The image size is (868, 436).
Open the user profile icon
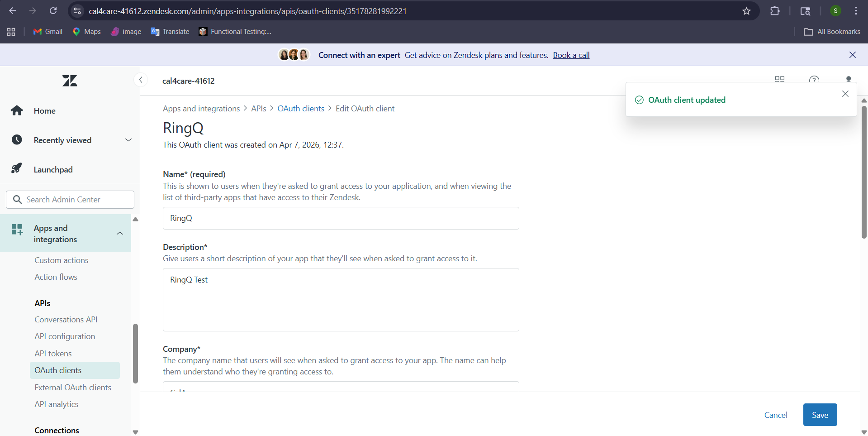point(849,79)
